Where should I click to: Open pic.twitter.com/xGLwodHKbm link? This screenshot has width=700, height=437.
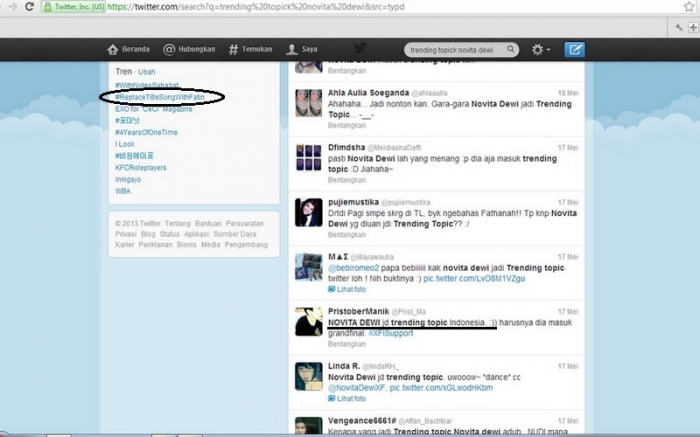[x=441, y=388]
